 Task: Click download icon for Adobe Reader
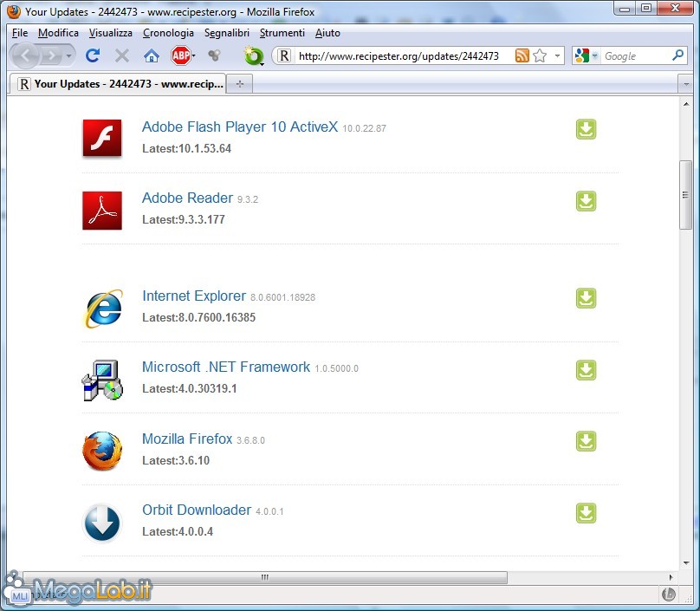click(x=586, y=201)
